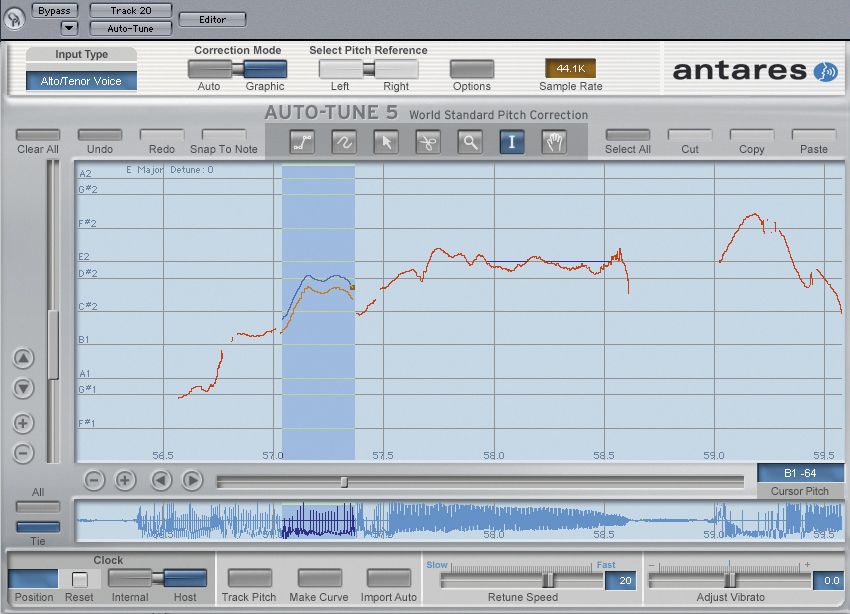The height and width of the screenshot is (614, 850).
Task: Click the Editor button
Action: coord(212,20)
